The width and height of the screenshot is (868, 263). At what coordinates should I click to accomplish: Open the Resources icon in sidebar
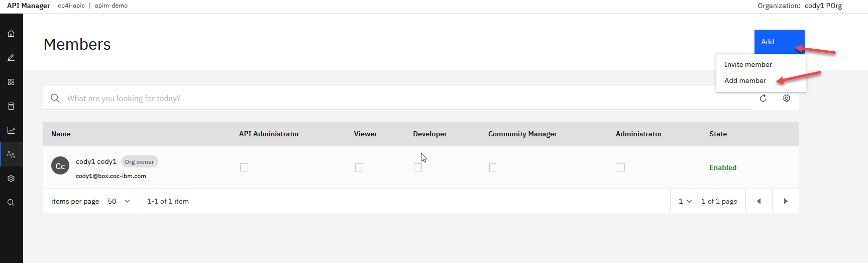click(x=11, y=106)
